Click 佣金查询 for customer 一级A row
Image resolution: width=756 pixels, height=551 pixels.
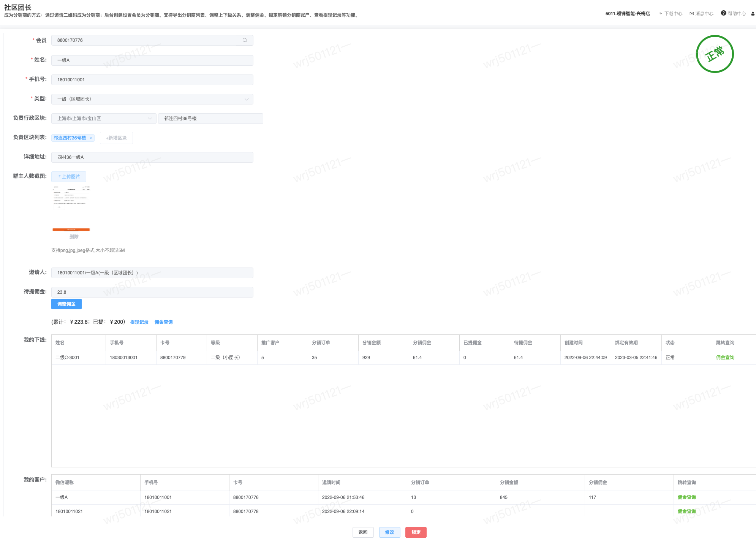(x=686, y=497)
